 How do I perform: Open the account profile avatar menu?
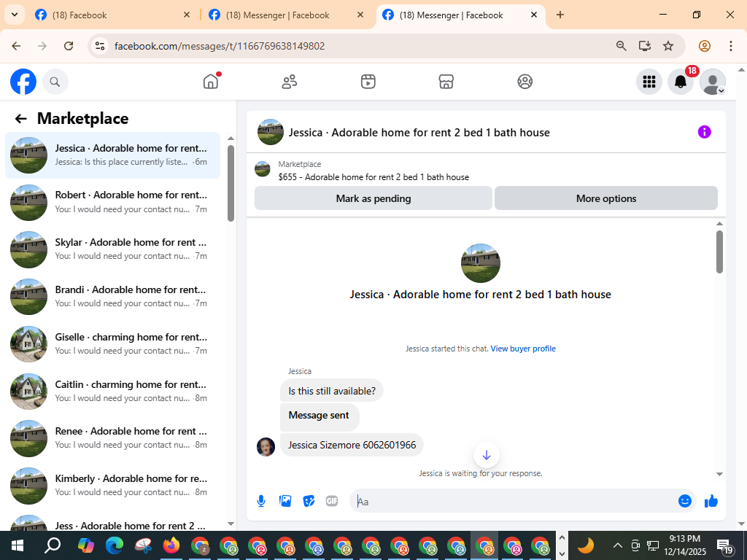(712, 82)
